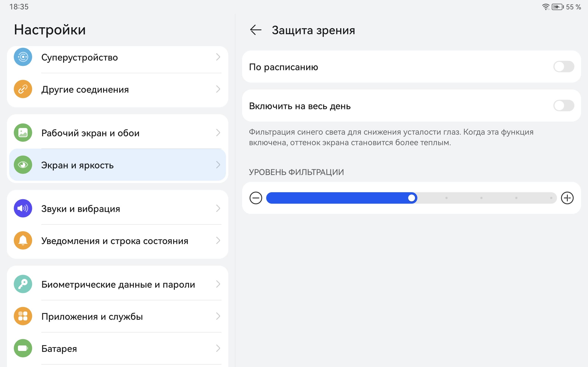The height and width of the screenshot is (367, 588).
Task: Decrease filtration level with minus button
Action: (256, 198)
